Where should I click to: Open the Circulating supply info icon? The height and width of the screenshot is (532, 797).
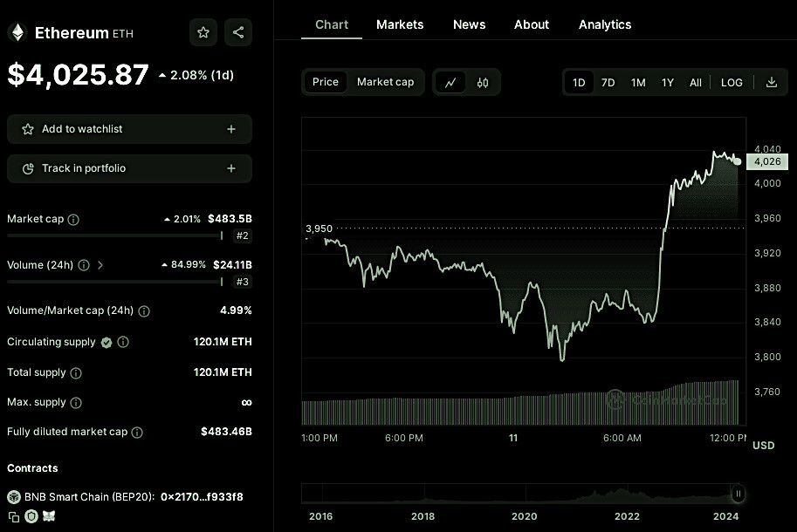pyautogui.click(x=123, y=342)
